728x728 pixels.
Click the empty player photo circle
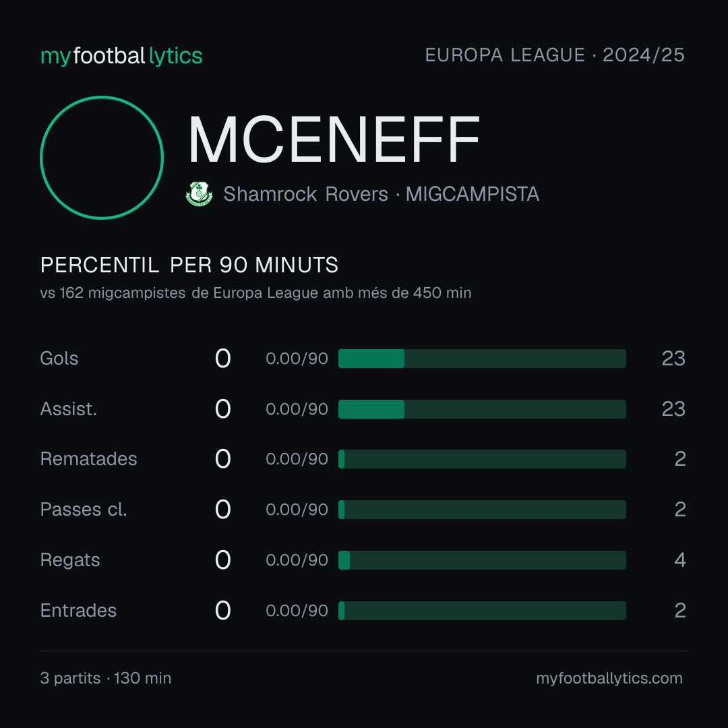pos(102,157)
